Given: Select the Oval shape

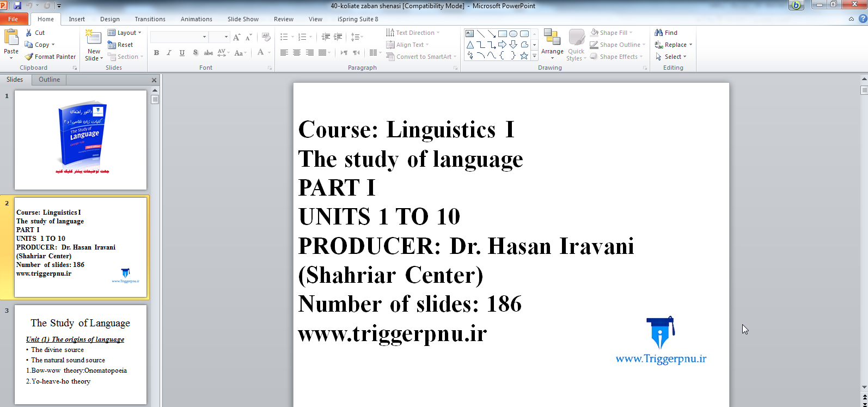Looking at the screenshot, I should click(x=514, y=33).
